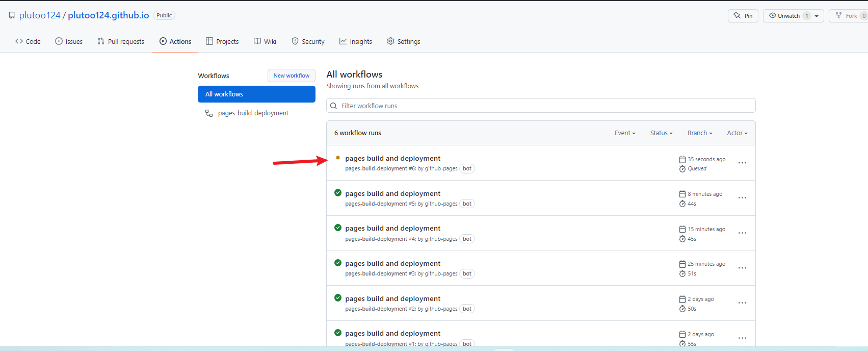Select the Actions tab

pyautogui.click(x=175, y=41)
